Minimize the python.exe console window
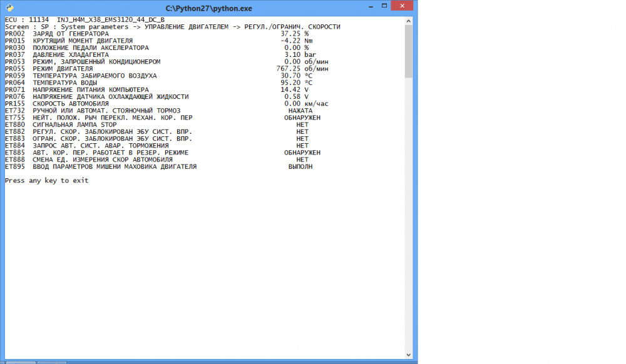This screenshot has width=626, height=364. [x=371, y=6]
